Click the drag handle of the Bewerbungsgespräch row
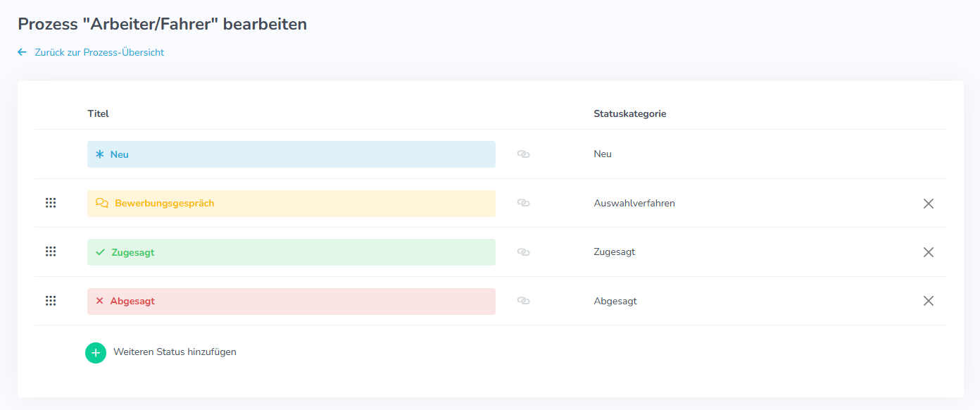This screenshot has width=980, height=410. [x=51, y=203]
